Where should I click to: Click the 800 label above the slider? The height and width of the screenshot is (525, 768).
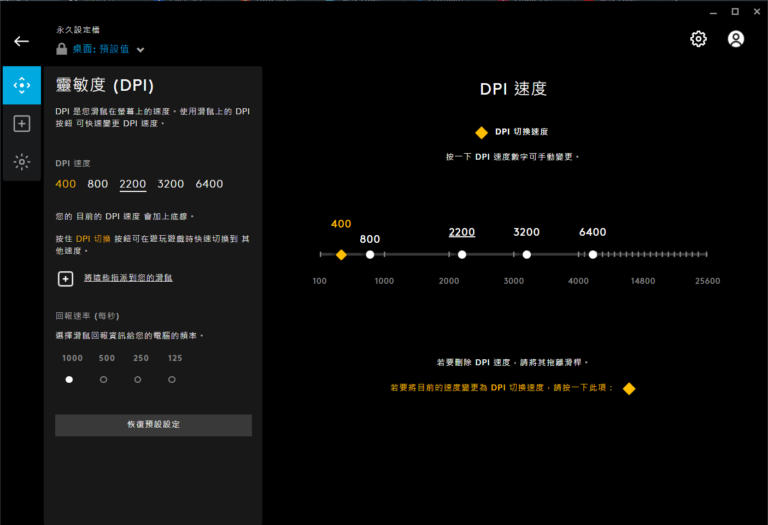click(x=370, y=239)
